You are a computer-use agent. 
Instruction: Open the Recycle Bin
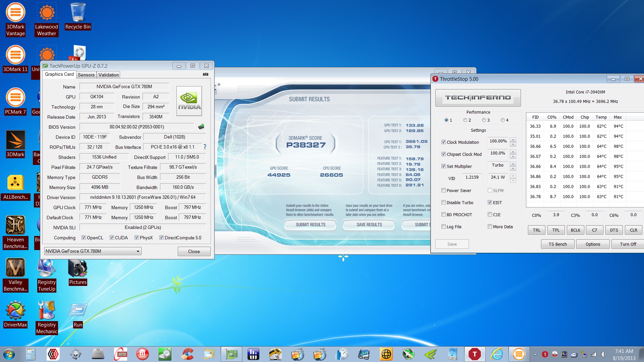tap(78, 16)
